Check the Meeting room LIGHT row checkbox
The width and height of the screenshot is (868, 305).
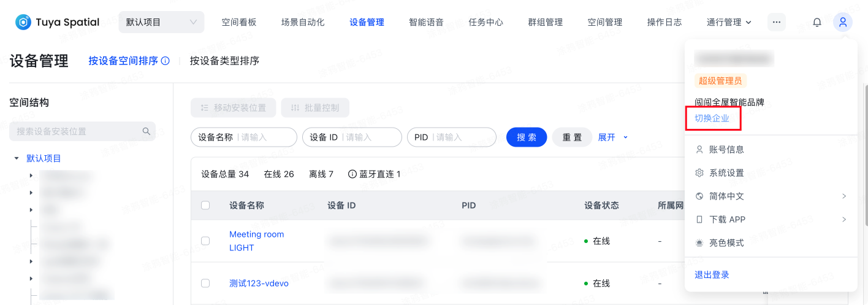pyautogui.click(x=205, y=241)
